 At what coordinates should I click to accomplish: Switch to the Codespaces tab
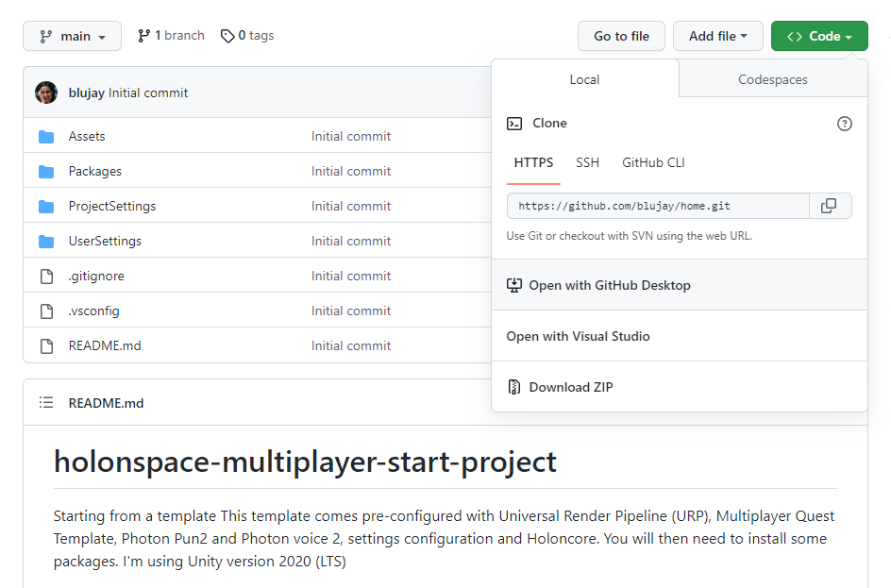tap(773, 79)
